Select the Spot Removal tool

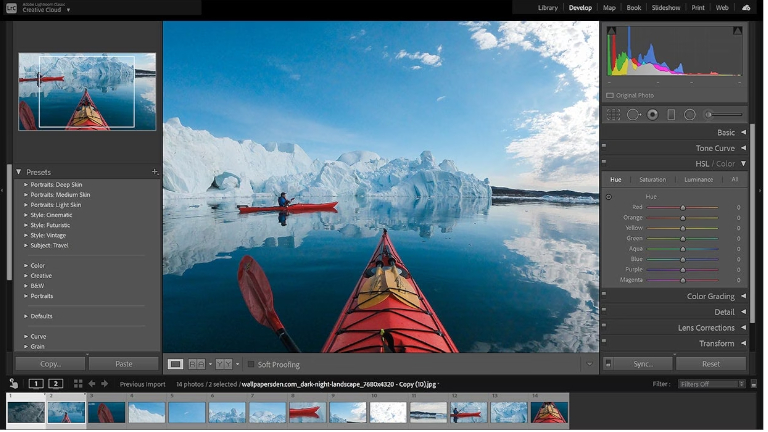coord(636,115)
